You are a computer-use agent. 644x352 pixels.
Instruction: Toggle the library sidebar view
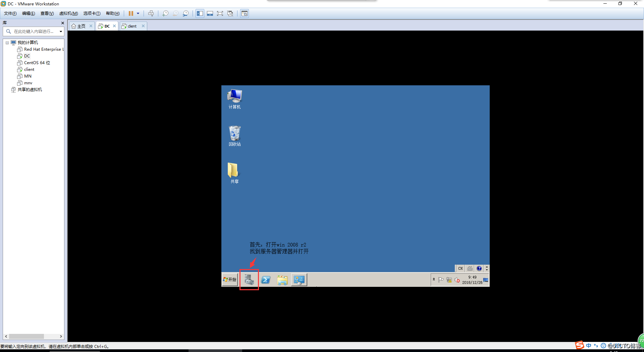tap(200, 13)
